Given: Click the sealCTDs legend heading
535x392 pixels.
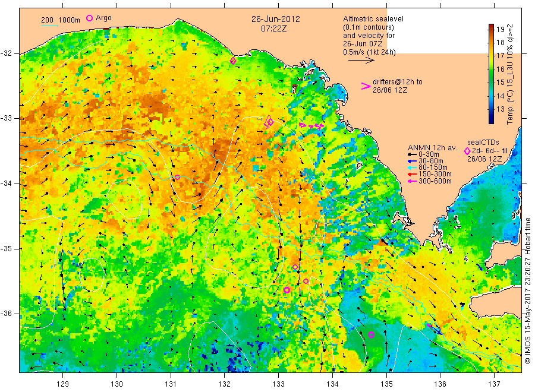Looking at the screenshot, I should (x=483, y=143).
